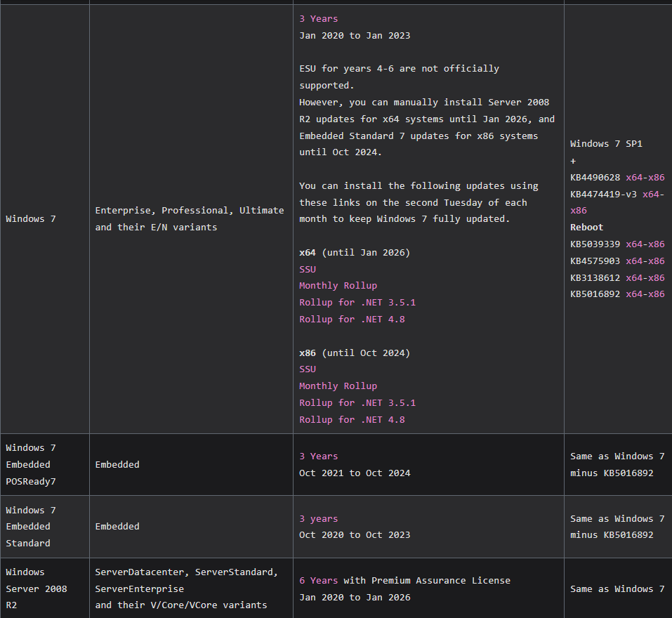Open the x64 link for KB3138612
This screenshot has height=618, width=672.
pyautogui.click(x=634, y=277)
